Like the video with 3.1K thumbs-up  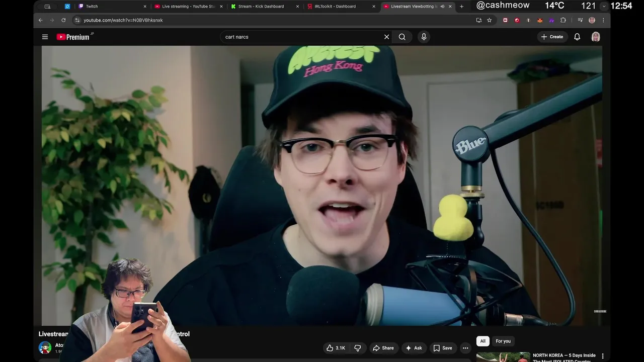(x=336, y=348)
